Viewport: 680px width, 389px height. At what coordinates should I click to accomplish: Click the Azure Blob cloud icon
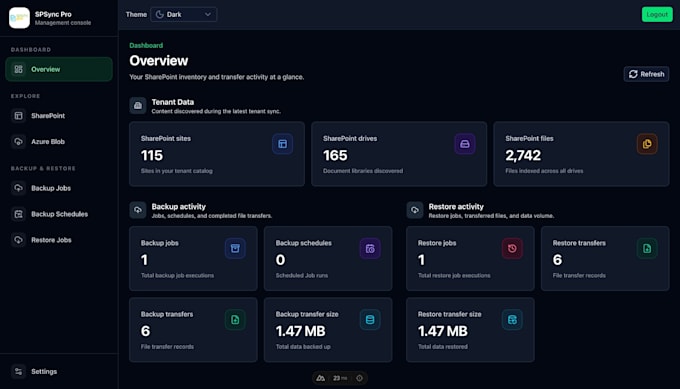[x=18, y=141]
